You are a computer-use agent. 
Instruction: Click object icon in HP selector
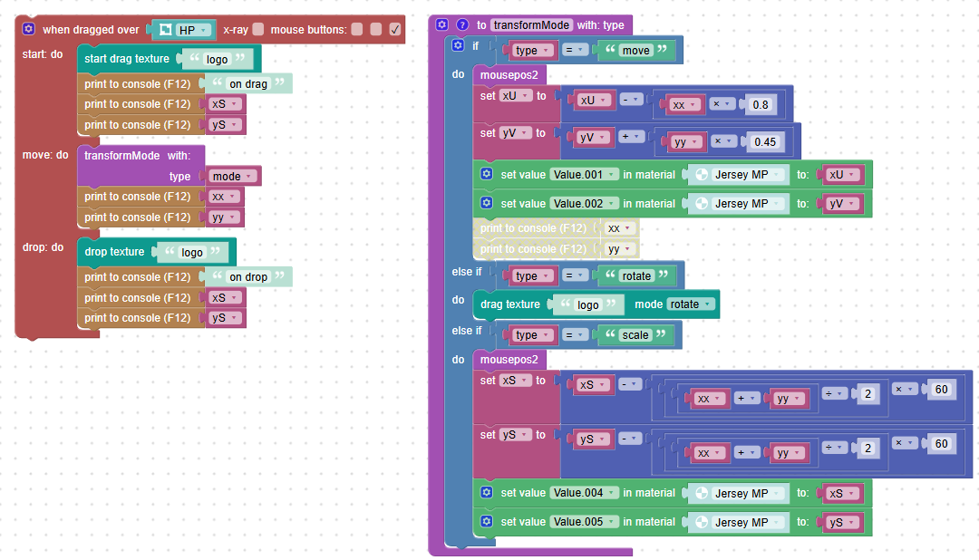click(x=166, y=29)
